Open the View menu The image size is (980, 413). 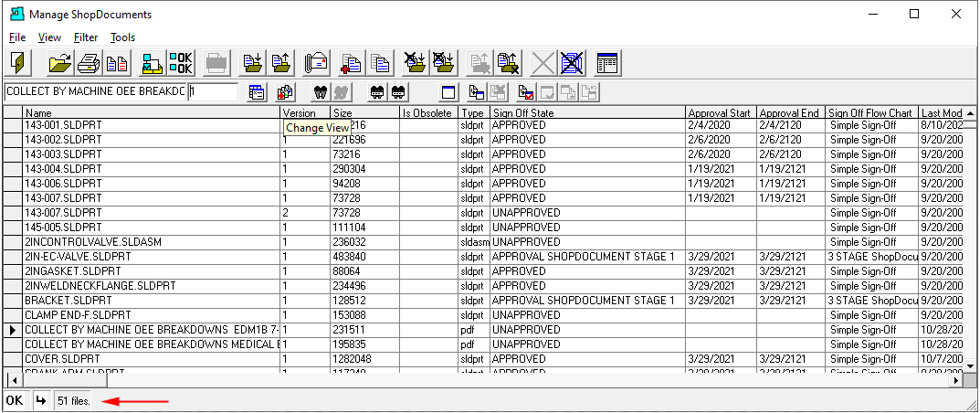[49, 37]
